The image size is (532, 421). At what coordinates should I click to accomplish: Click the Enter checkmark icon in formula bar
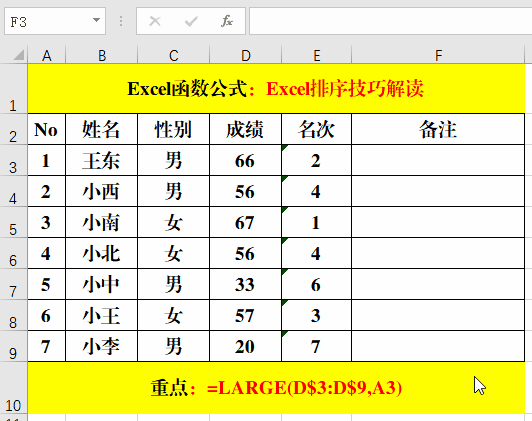(191, 22)
